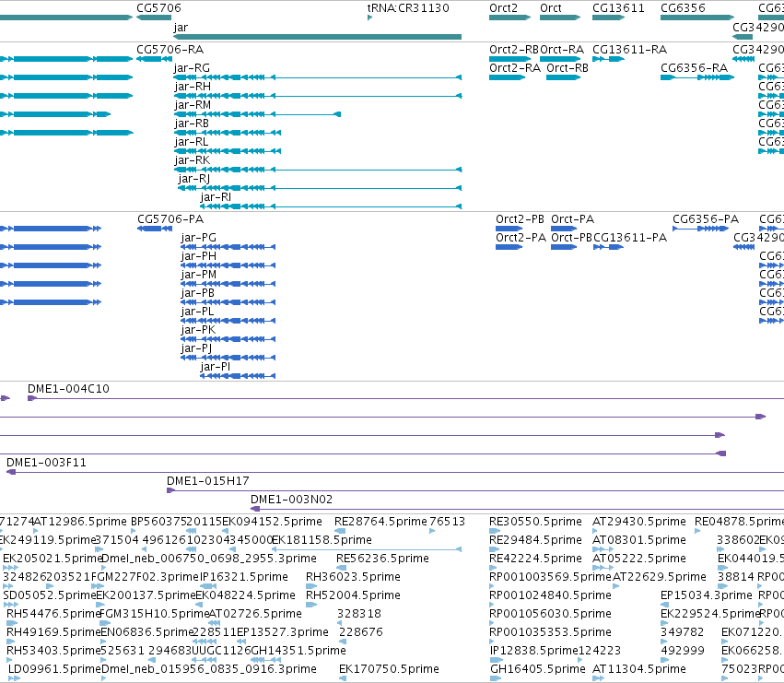
Task: Click BAC clone label DME1-003F11
Action: click(46, 463)
